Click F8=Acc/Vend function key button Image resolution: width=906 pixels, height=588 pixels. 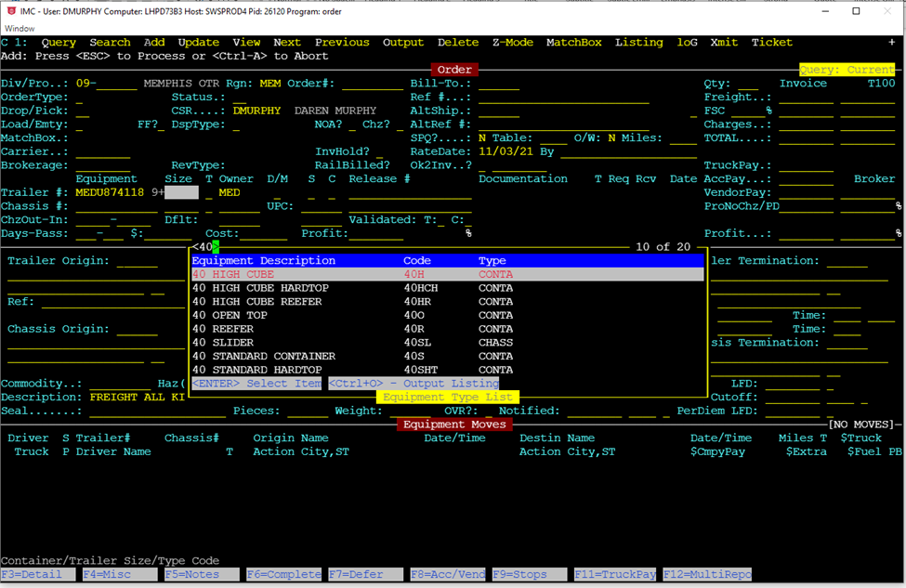pyautogui.click(x=448, y=574)
